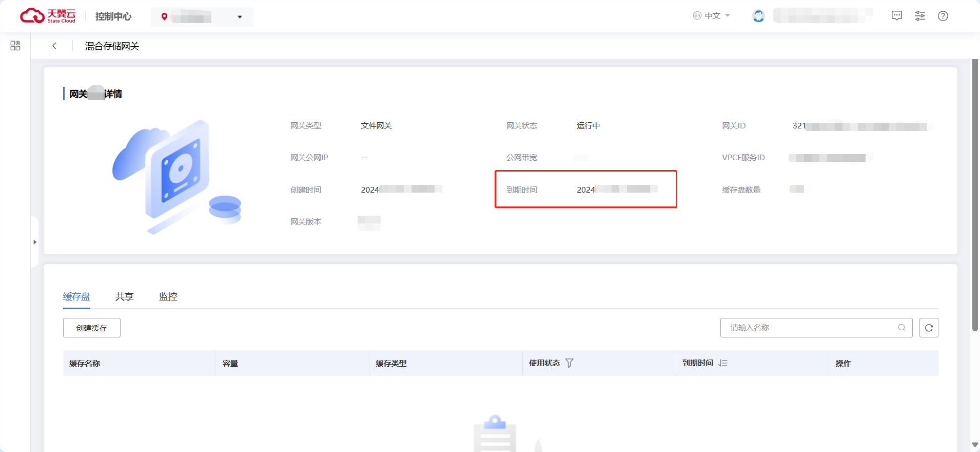Focus the 请输入名称 search field
980x452 pixels.
point(816,328)
